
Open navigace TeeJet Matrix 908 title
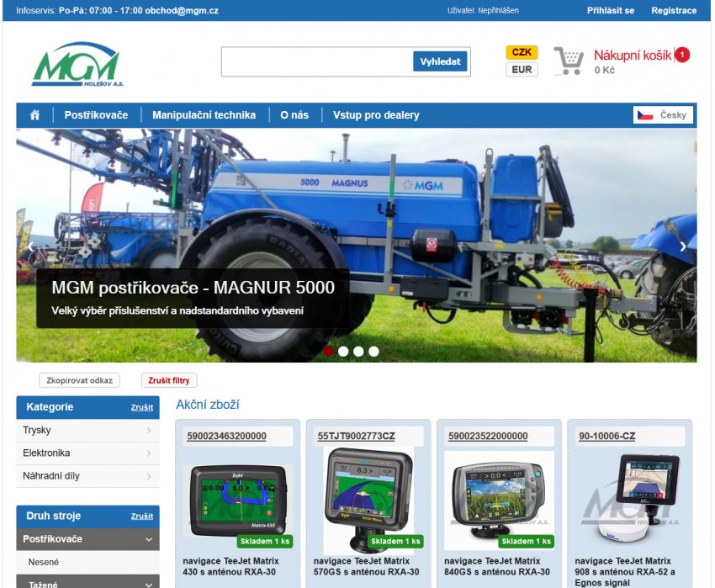pyautogui.click(x=625, y=571)
